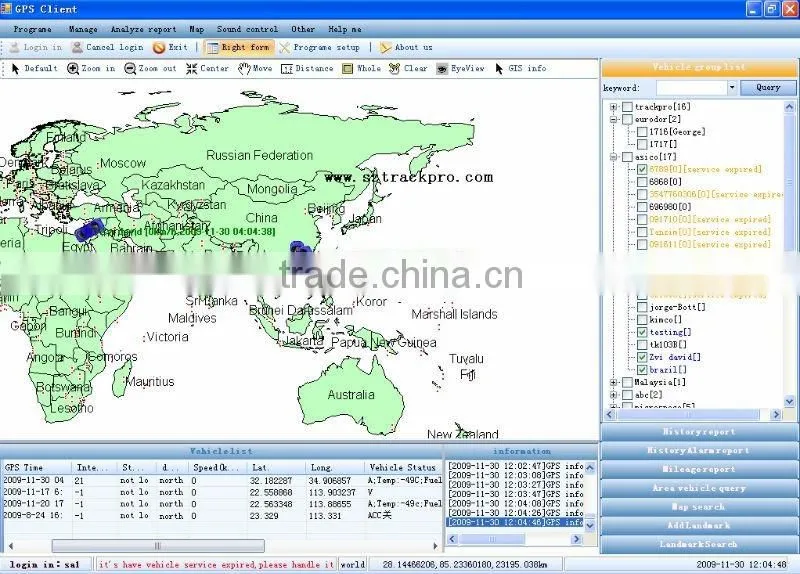The image size is (800, 574).
Task: Click the GPS Client title bar app icon
Action: 6,8
